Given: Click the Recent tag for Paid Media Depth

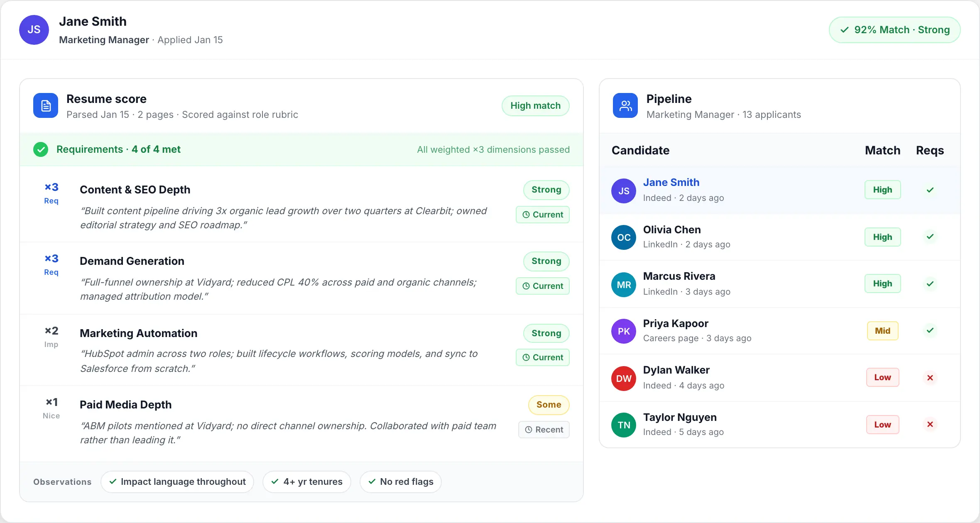Looking at the screenshot, I should tap(544, 430).
